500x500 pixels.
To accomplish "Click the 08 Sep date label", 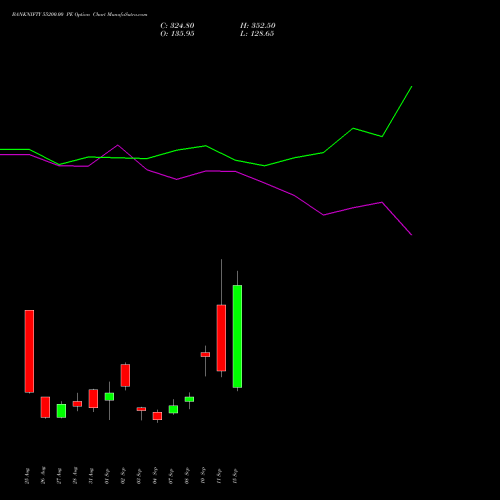I will (x=187, y=476).
